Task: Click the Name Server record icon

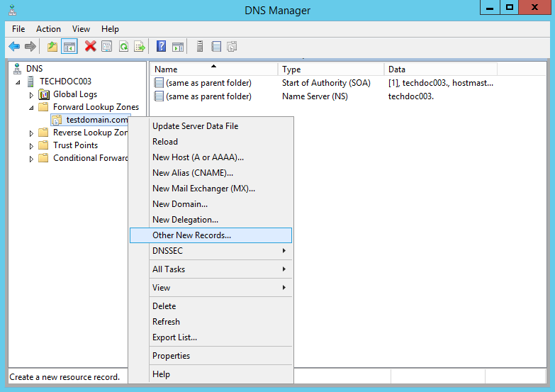Action: [159, 96]
